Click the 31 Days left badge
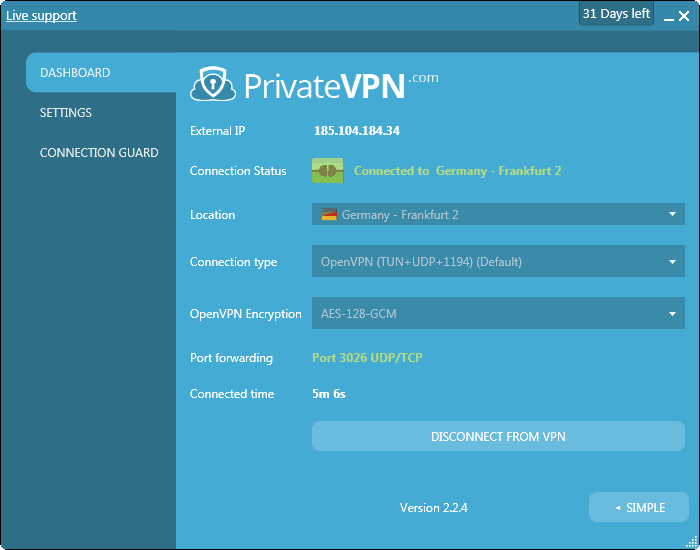The width and height of the screenshot is (700, 550). 616,14
